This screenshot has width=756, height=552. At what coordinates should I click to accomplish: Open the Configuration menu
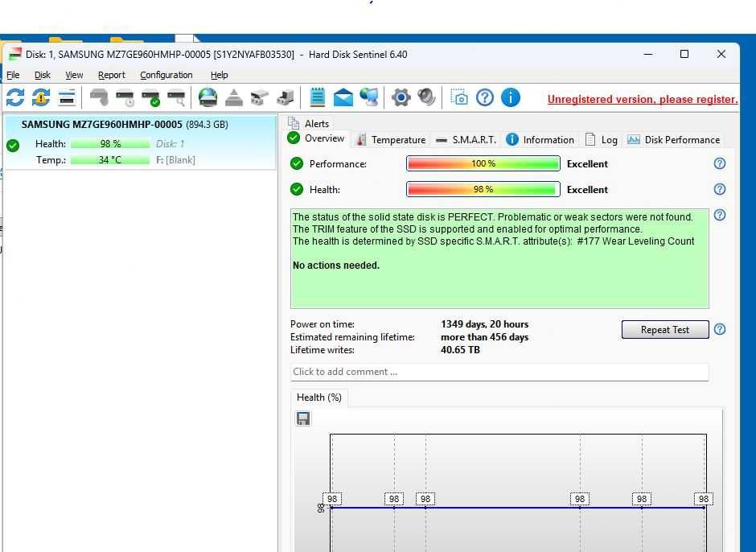point(166,75)
